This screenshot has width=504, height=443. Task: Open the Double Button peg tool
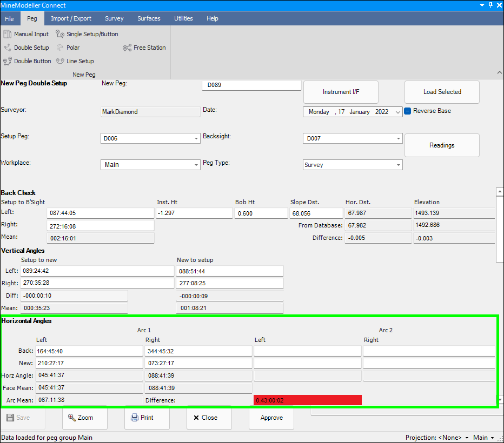[x=28, y=61]
